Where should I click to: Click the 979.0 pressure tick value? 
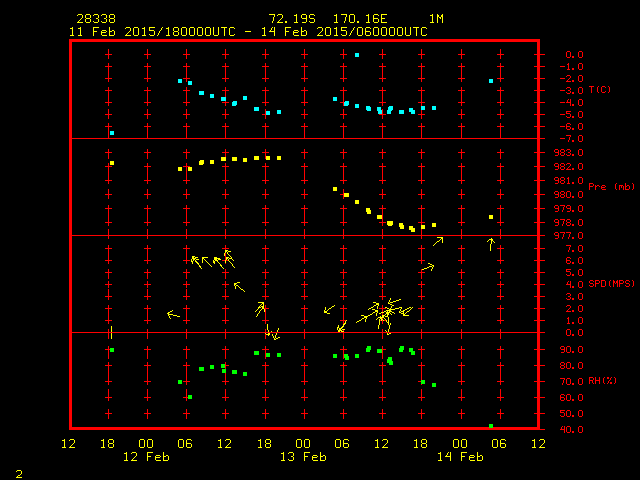click(569, 209)
